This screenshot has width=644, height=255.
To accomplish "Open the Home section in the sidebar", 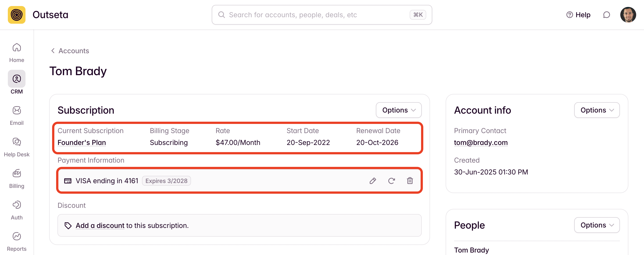I will point(17,53).
